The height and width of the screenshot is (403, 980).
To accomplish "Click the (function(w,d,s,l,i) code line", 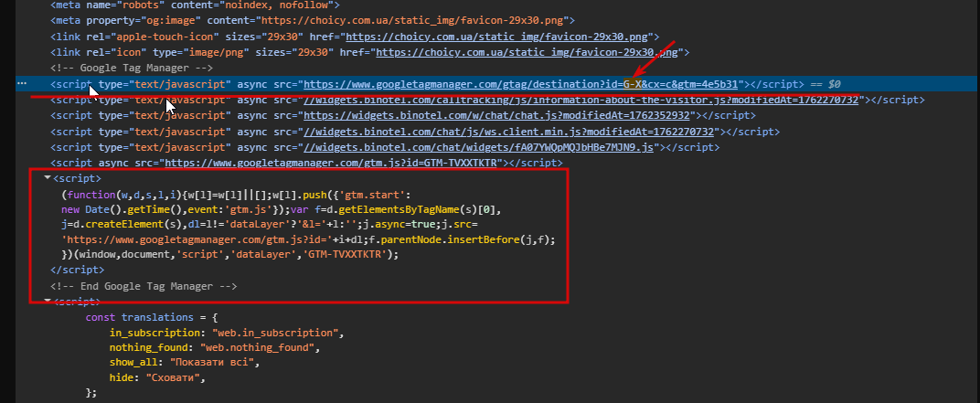I will 236,194.
